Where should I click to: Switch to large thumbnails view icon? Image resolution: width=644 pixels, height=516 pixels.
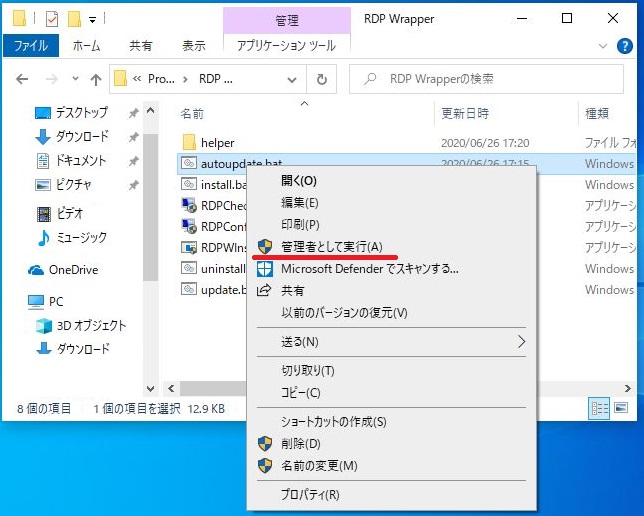pyautogui.click(x=621, y=408)
